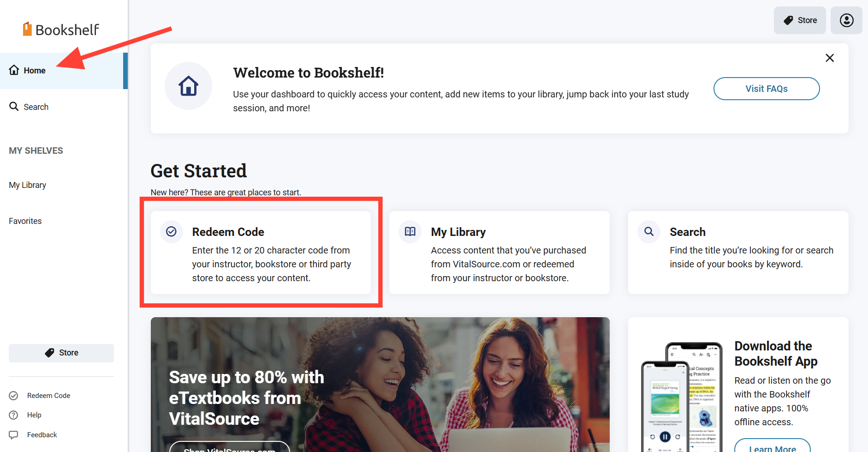This screenshot has height=452, width=868.
Task: Click the Bookshelf logo
Action: click(x=61, y=30)
